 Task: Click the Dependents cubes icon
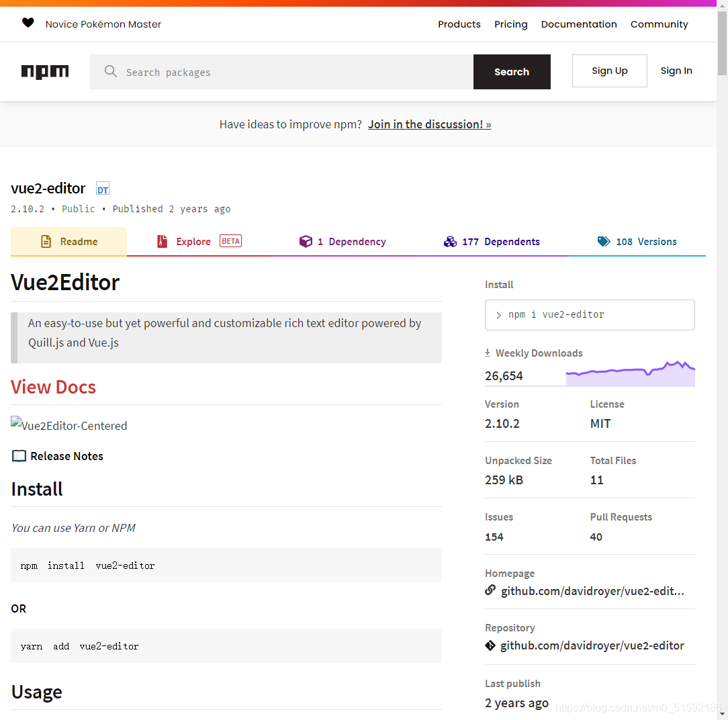[x=450, y=241]
